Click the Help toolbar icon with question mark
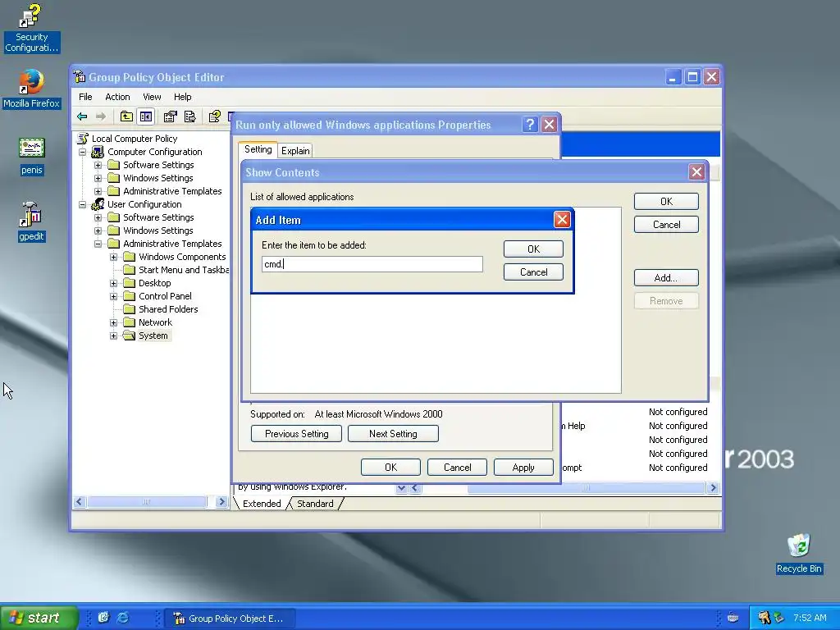 214,116
